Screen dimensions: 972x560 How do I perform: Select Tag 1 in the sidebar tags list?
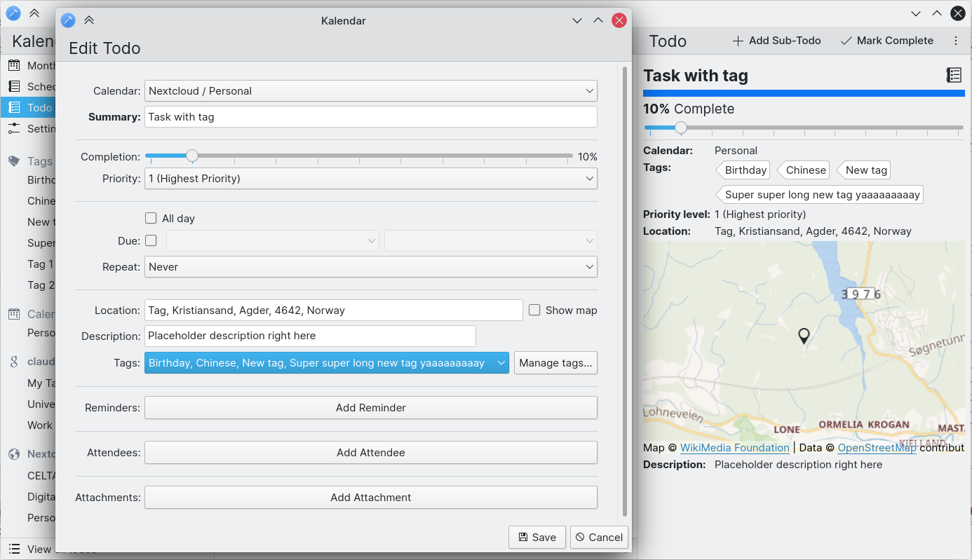point(41,264)
